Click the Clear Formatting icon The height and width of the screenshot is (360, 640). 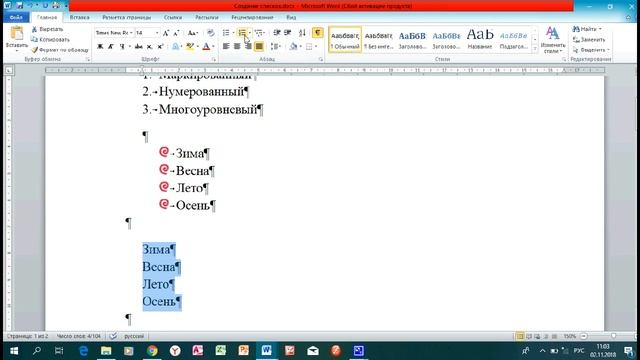[x=211, y=33]
